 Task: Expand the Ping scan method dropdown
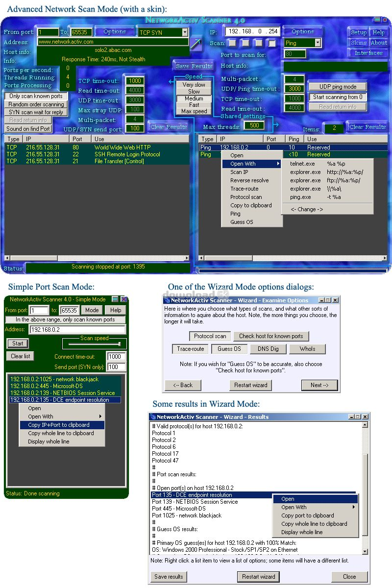tap(318, 43)
